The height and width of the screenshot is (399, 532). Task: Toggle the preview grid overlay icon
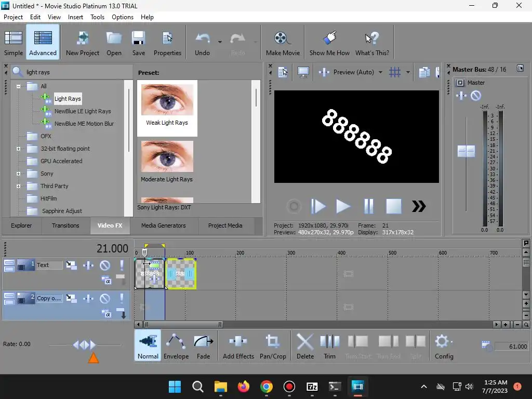click(395, 72)
